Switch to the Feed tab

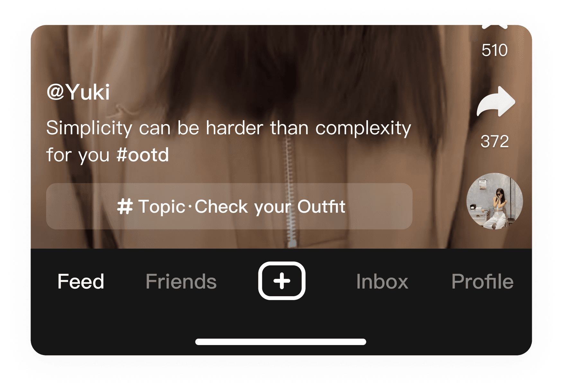(81, 281)
